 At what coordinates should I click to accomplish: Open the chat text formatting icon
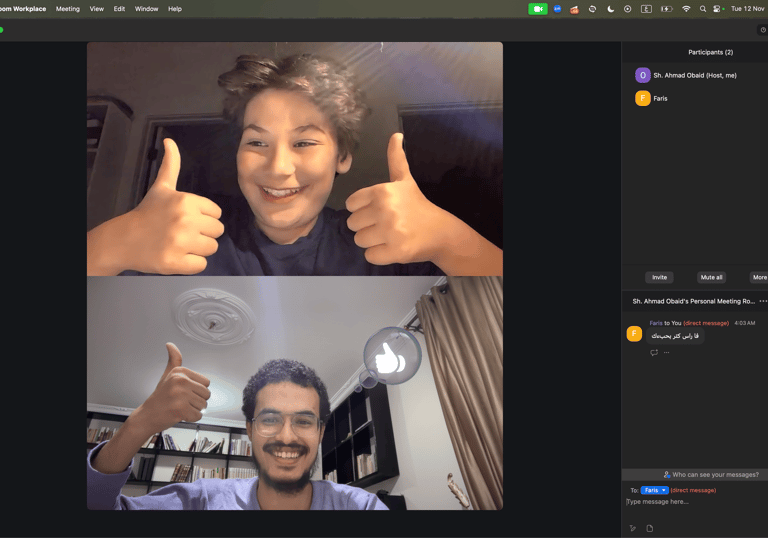tap(633, 528)
